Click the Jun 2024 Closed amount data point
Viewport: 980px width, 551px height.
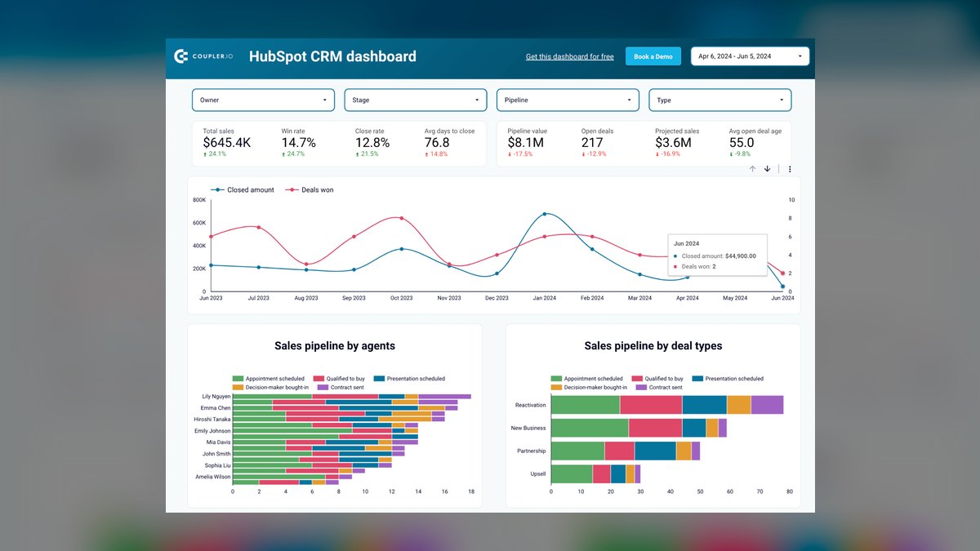click(782, 287)
